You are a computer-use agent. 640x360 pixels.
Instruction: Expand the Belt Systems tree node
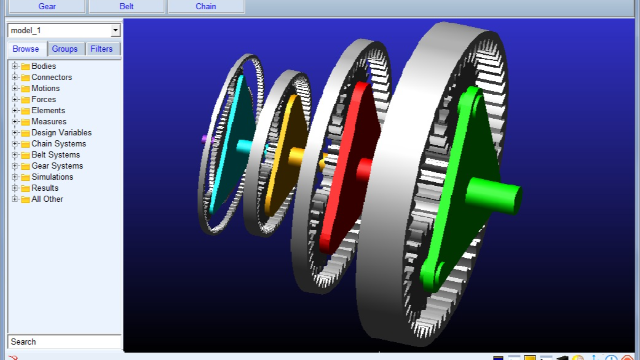point(15,154)
